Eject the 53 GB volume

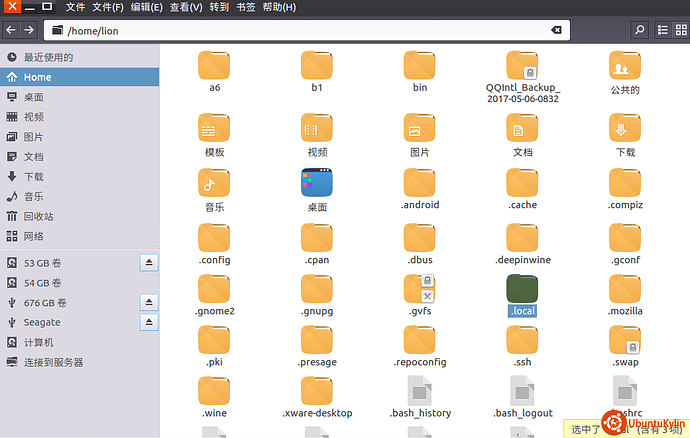tap(149, 262)
